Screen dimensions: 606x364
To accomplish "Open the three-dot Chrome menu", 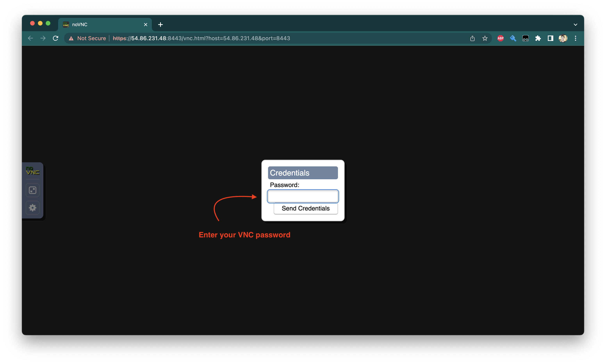I will [x=576, y=38].
